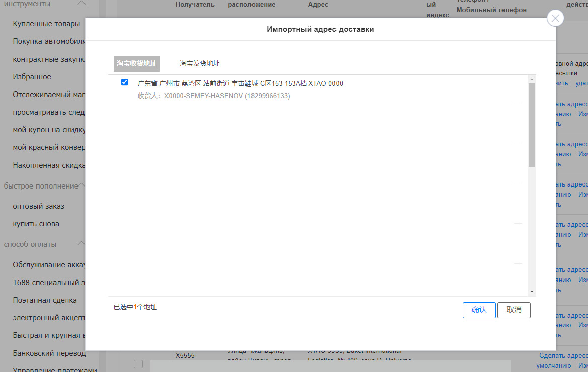Open мой красный конверт item
The image size is (588, 372).
tap(49, 147)
